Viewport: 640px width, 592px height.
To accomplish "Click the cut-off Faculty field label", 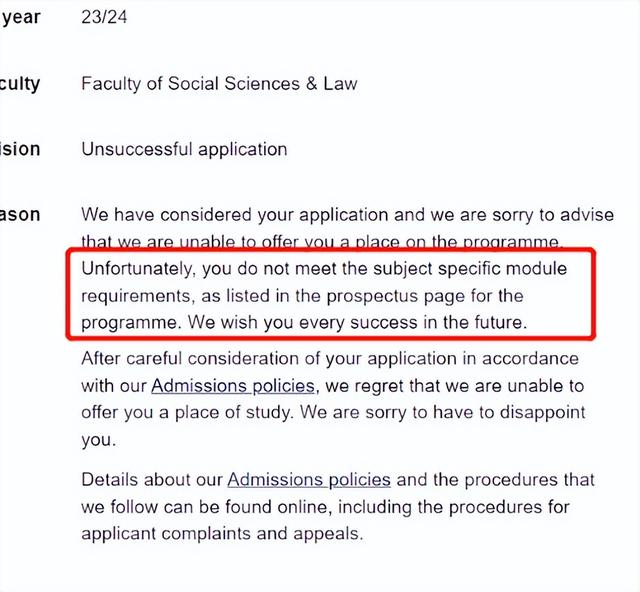I will [x=20, y=84].
